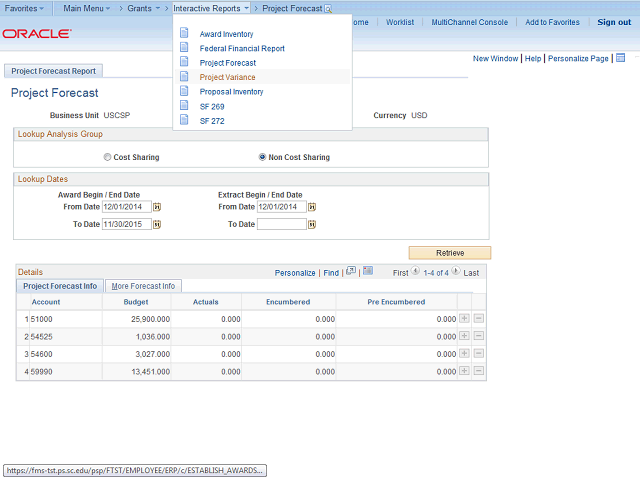The height and width of the screenshot is (480, 640).
Task: Open calendar for Award To Date
Action: click(x=157, y=225)
